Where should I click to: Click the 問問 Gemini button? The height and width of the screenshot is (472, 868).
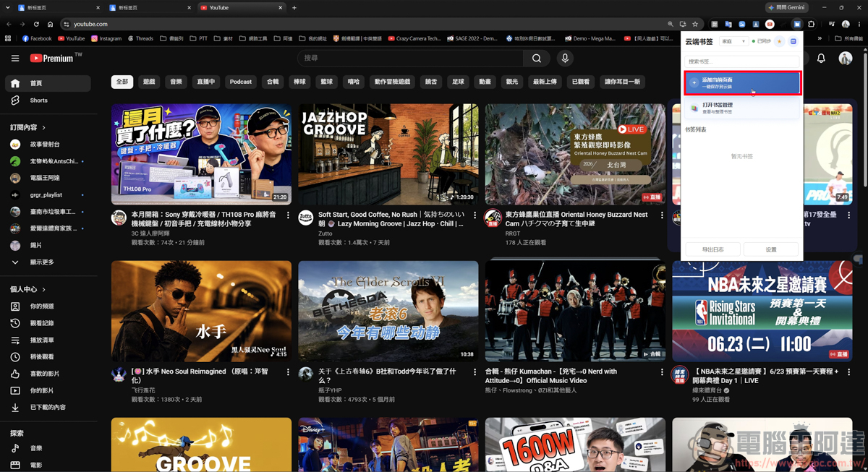[x=787, y=8]
